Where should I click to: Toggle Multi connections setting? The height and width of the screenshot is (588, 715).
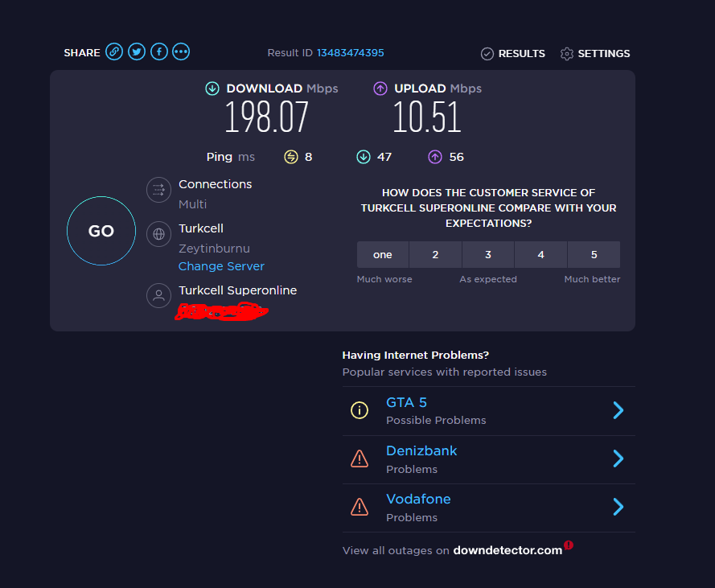pos(192,204)
